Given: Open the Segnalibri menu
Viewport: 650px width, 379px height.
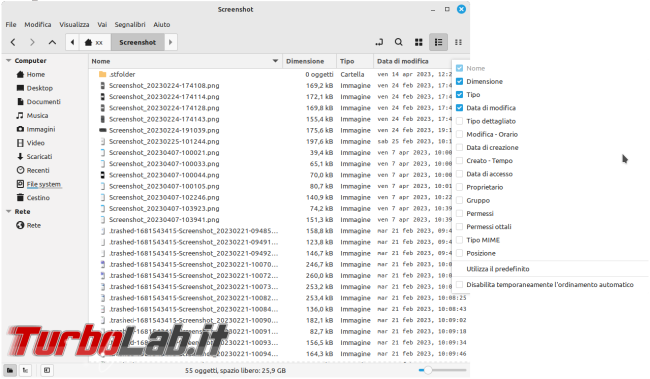Looking at the screenshot, I should point(130,24).
